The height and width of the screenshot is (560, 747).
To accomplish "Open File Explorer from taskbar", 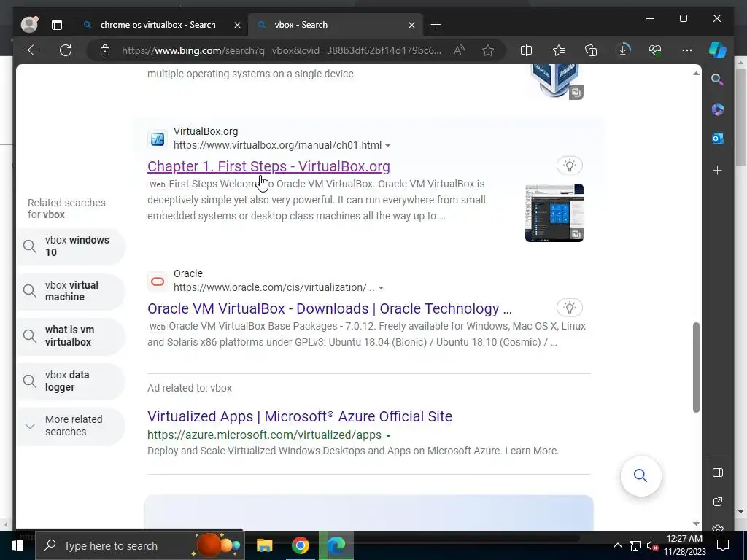I will click(x=264, y=545).
